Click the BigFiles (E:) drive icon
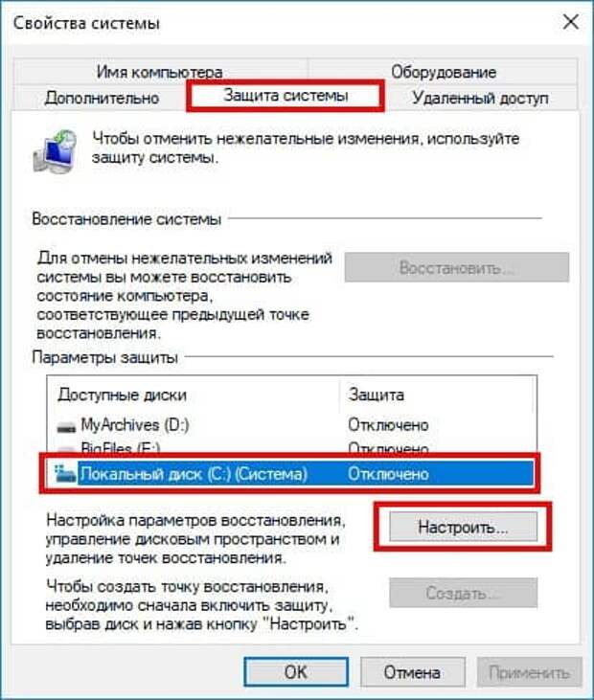Viewport: 594px width, 700px height. [66, 448]
